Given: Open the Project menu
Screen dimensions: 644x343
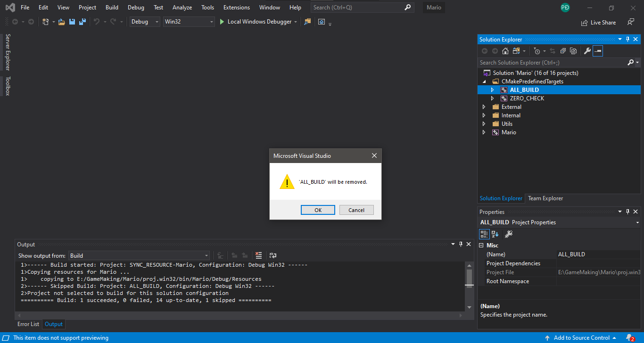Looking at the screenshot, I should [87, 8].
